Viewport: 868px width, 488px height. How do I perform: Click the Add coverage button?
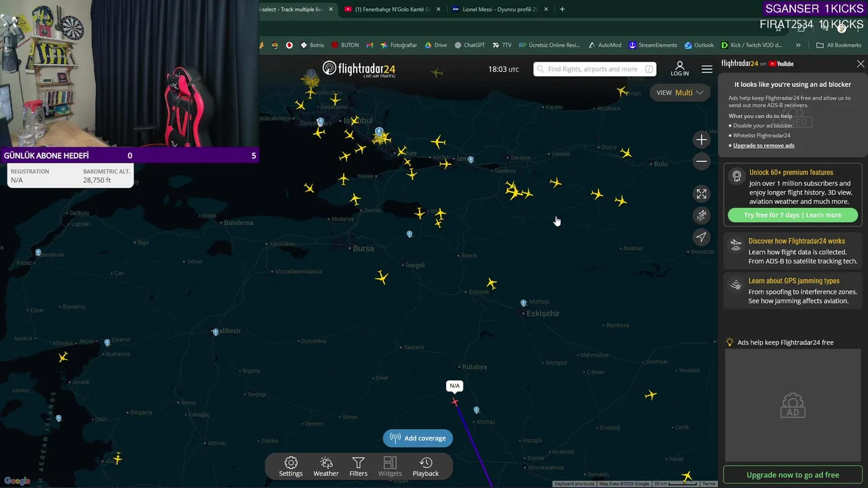coord(418,438)
